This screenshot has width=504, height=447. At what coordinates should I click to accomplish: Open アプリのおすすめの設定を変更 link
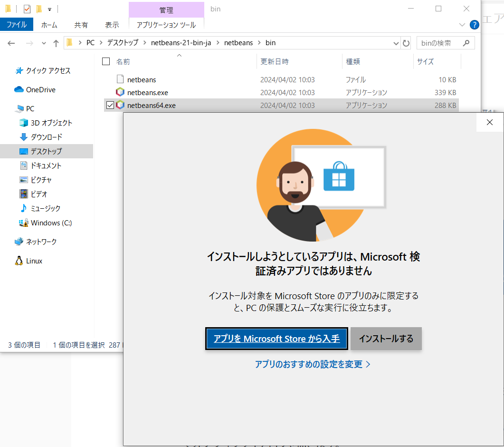[313, 364]
